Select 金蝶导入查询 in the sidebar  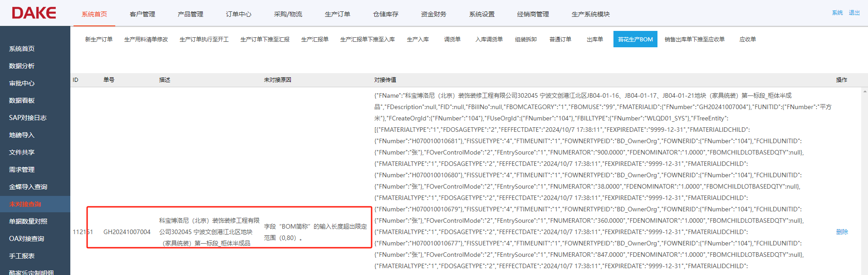(28, 187)
